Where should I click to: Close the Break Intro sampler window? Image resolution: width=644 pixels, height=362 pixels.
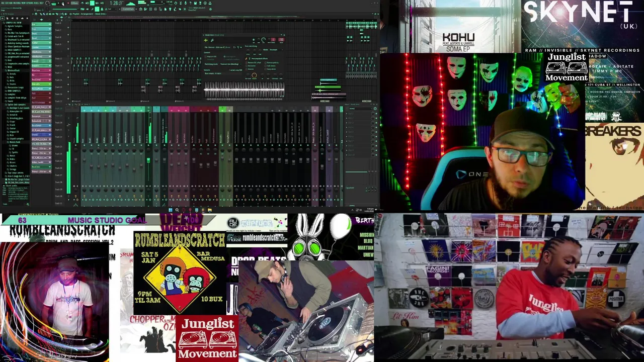tap(284, 35)
